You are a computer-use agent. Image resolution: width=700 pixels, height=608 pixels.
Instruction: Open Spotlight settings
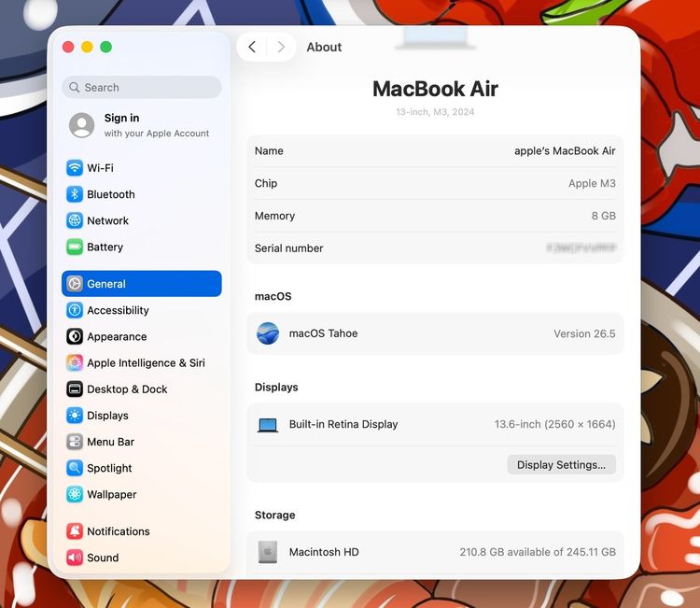tap(142, 468)
